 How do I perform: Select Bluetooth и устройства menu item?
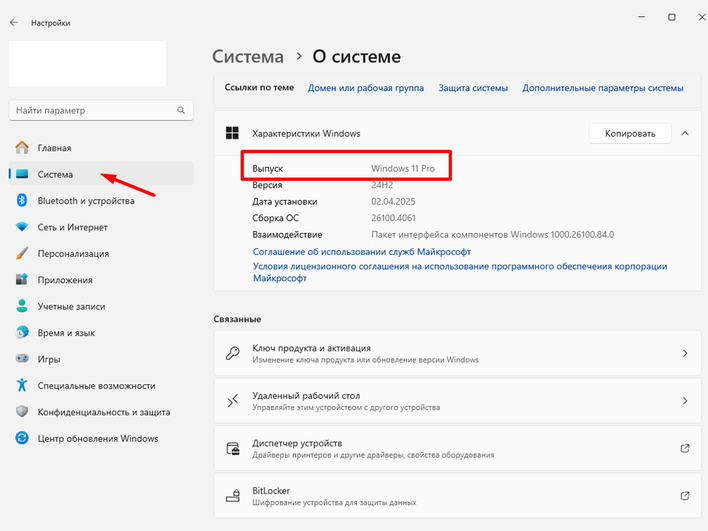pos(101,200)
